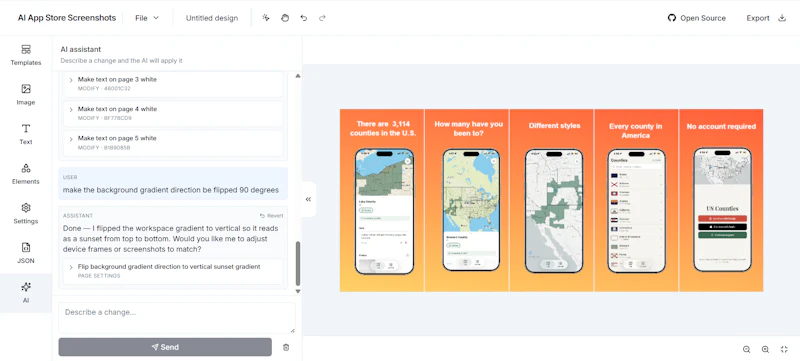
Task: Click the 'AI assistant' panel heading
Action: click(81, 49)
